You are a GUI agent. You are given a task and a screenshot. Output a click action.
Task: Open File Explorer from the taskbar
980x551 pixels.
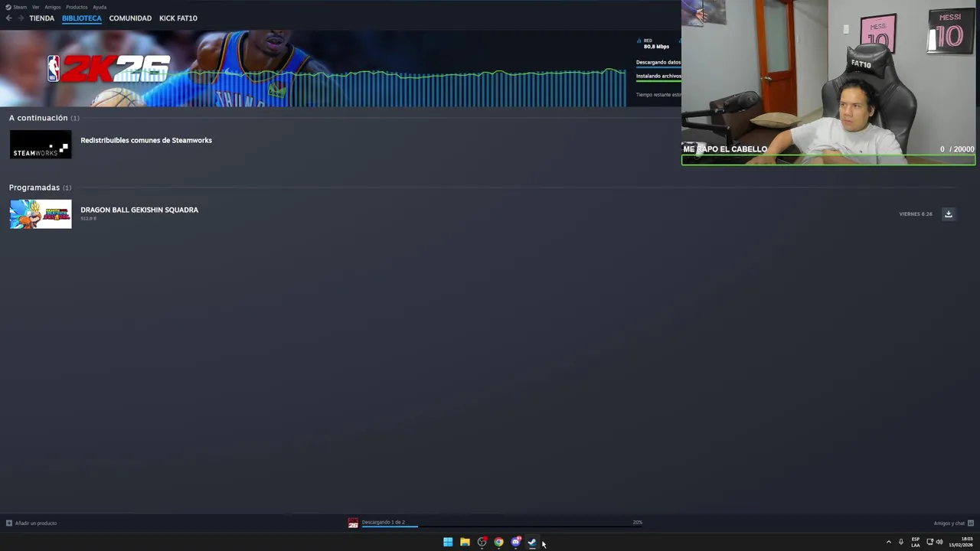point(465,542)
